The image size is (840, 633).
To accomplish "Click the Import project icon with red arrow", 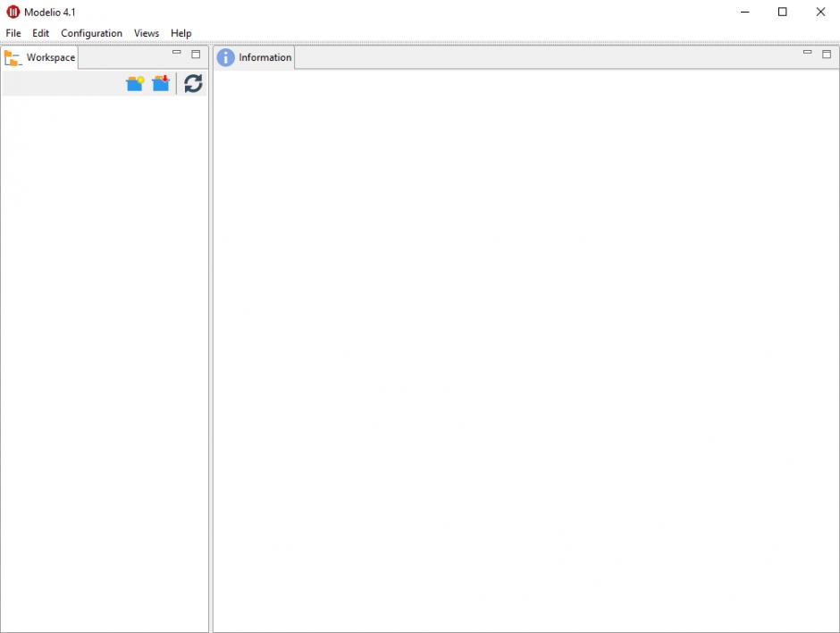I will pyautogui.click(x=161, y=84).
